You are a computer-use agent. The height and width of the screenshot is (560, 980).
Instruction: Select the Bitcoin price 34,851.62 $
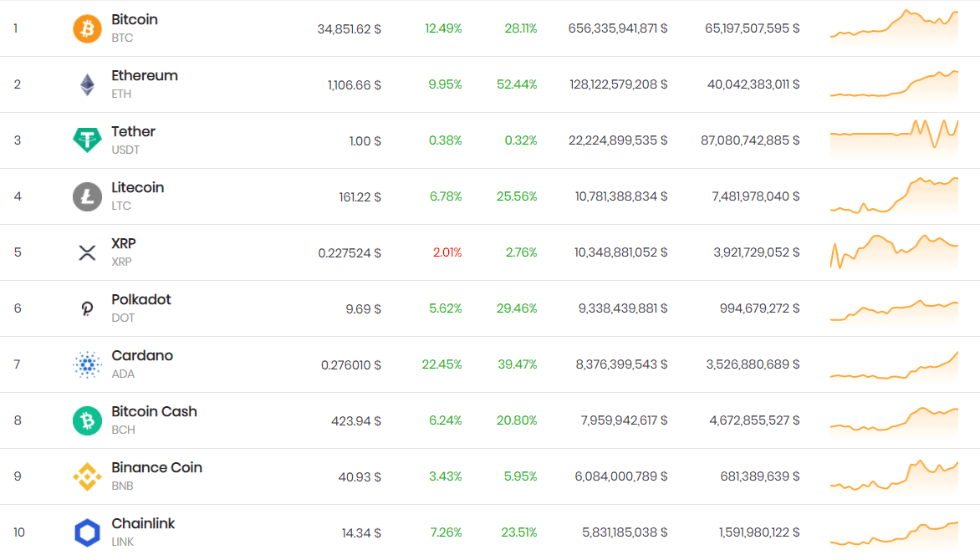pos(349,28)
